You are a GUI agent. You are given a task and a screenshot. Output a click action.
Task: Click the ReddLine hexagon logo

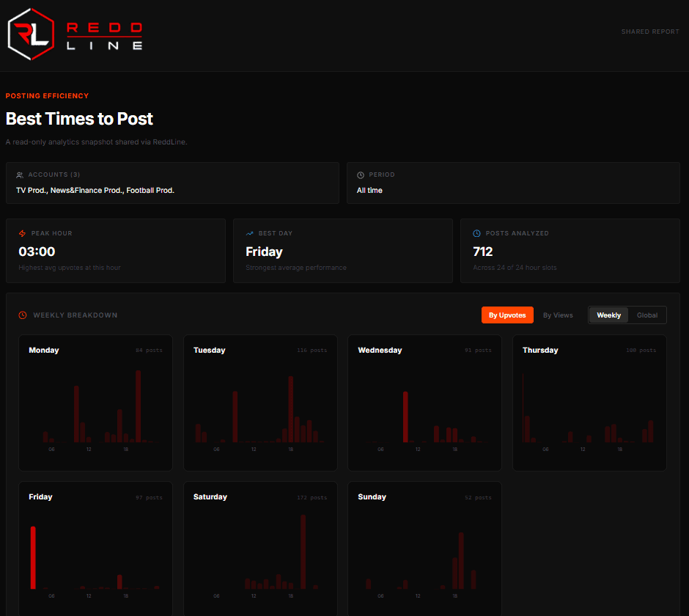pos(32,34)
